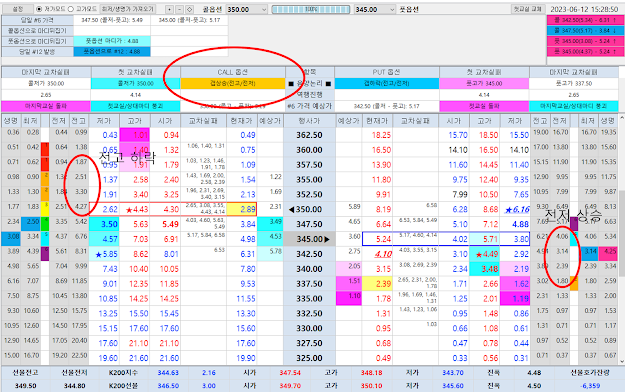The image size is (625, 392).
Task: Click the pink 첫교실 돌파 cell
Action: [484, 106]
